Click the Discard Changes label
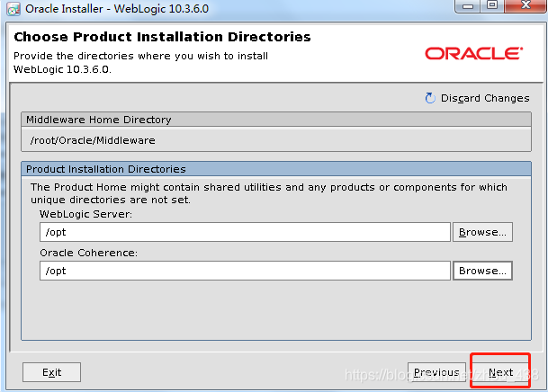The height and width of the screenshot is (392, 548). (485, 98)
